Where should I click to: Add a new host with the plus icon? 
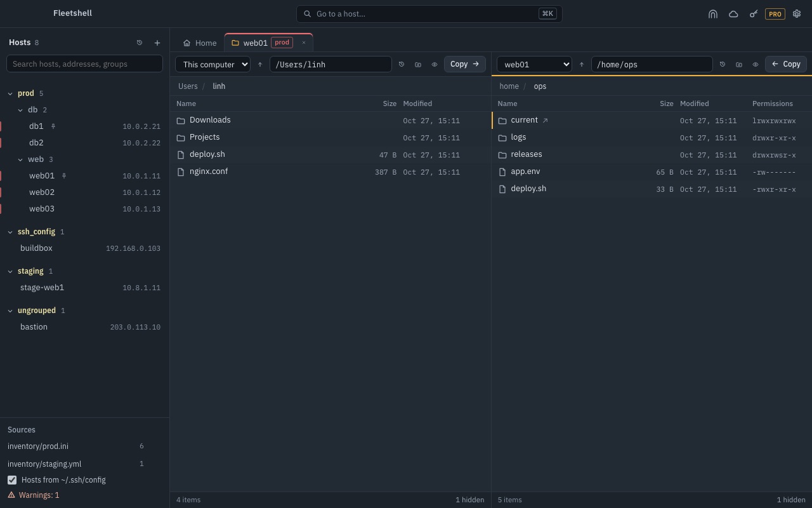[157, 43]
